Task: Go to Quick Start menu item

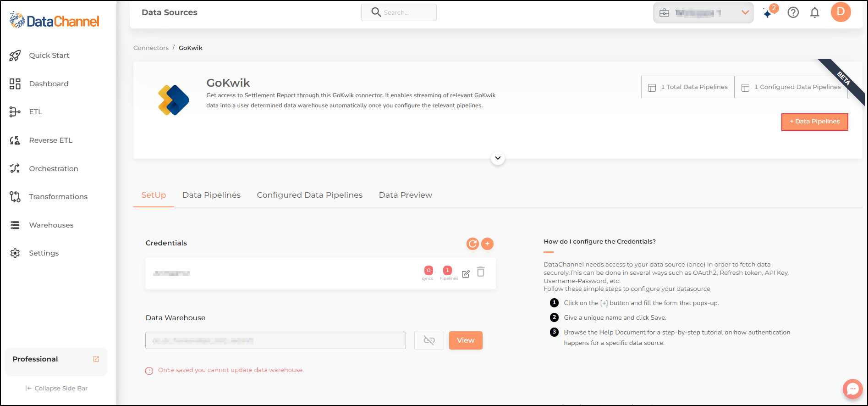Action: point(49,56)
